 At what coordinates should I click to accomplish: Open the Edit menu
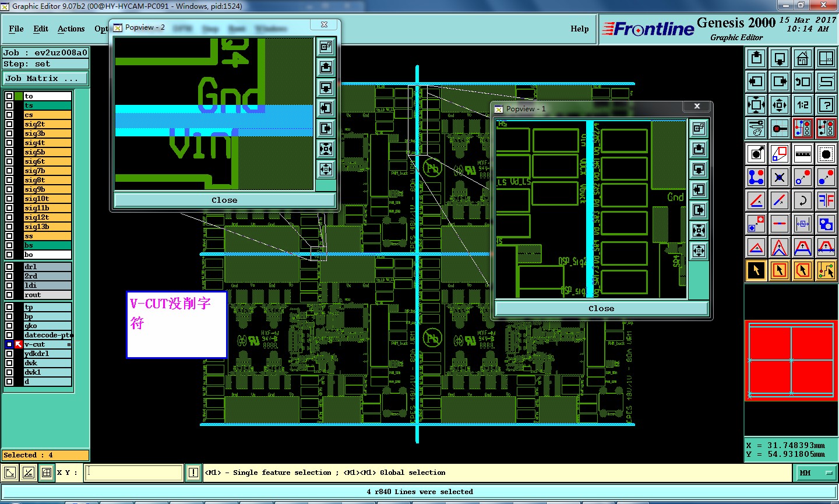tap(41, 29)
